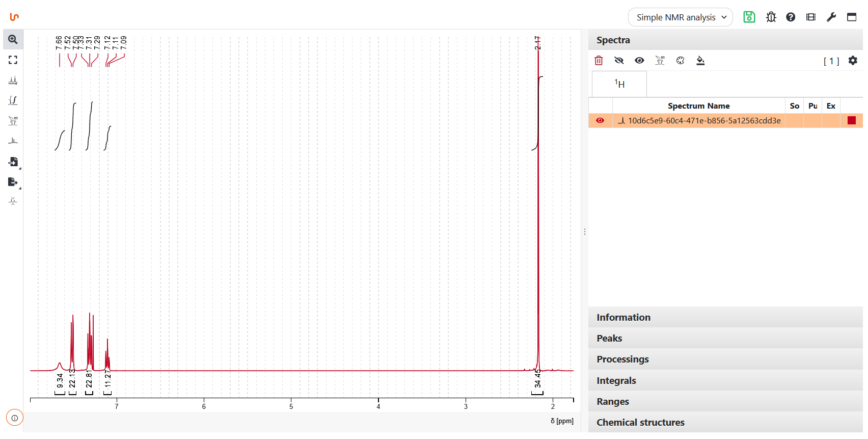
Task: Select the integral tool in left toolbar
Action: [x=13, y=100]
